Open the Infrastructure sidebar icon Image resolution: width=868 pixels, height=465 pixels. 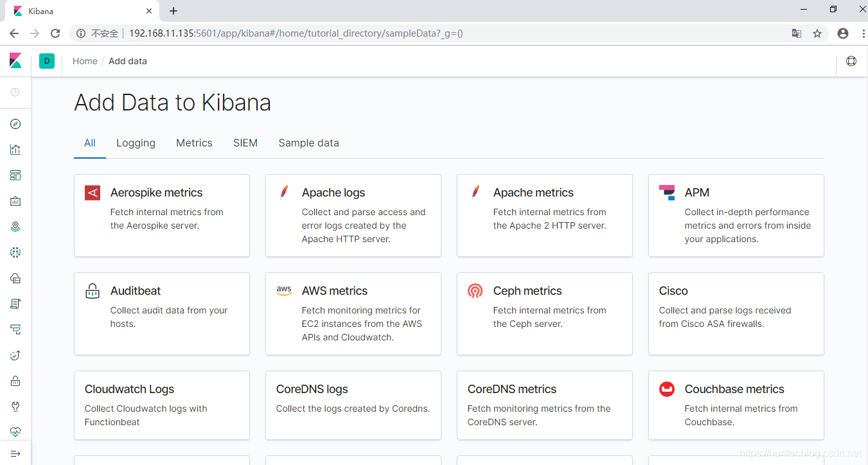[x=15, y=278]
